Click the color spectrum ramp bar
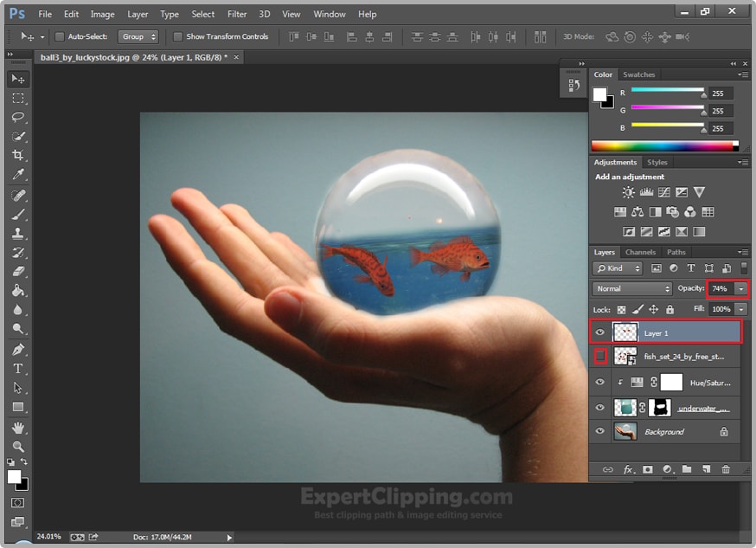This screenshot has height=548, width=756. click(662, 146)
